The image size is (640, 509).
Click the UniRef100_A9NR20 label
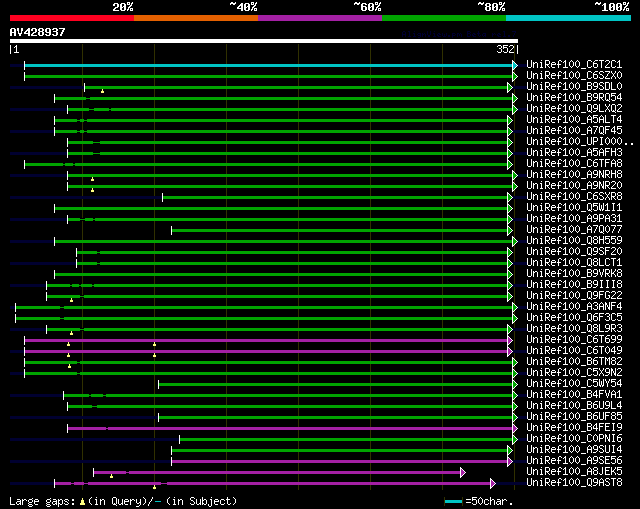(574, 186)
